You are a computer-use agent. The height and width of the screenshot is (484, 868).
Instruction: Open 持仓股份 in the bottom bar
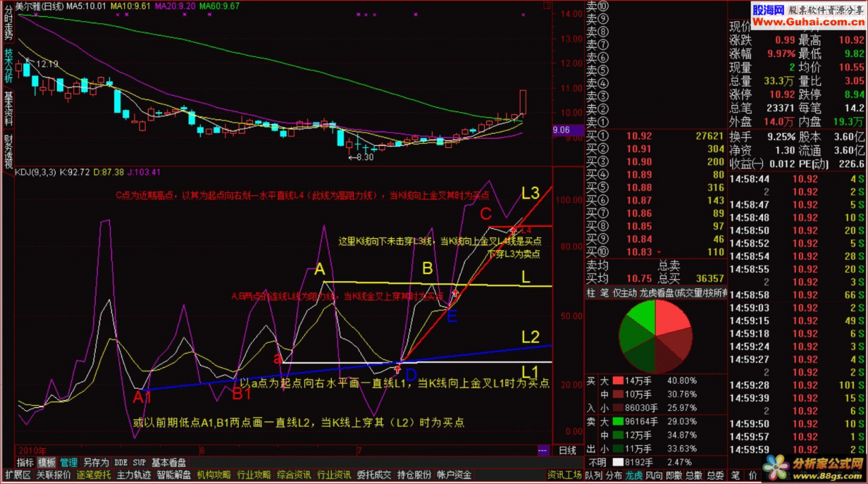(414, 475)
